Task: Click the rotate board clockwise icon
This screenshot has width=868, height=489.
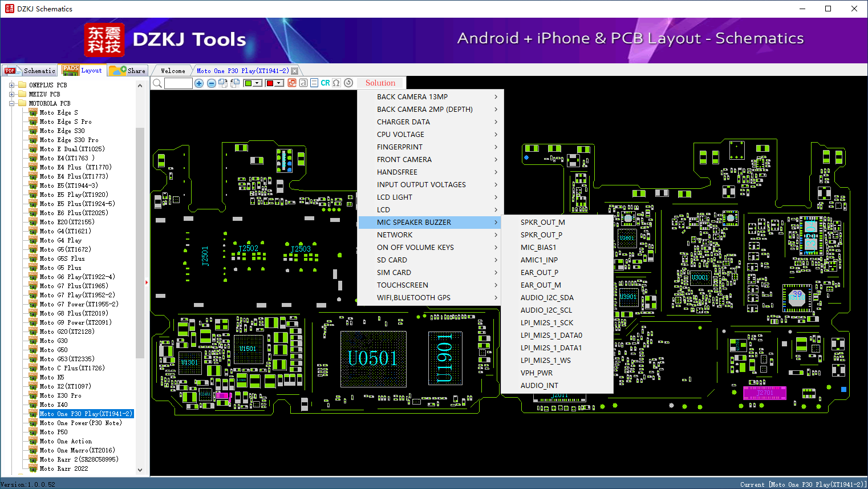Action: pos(223,83)
